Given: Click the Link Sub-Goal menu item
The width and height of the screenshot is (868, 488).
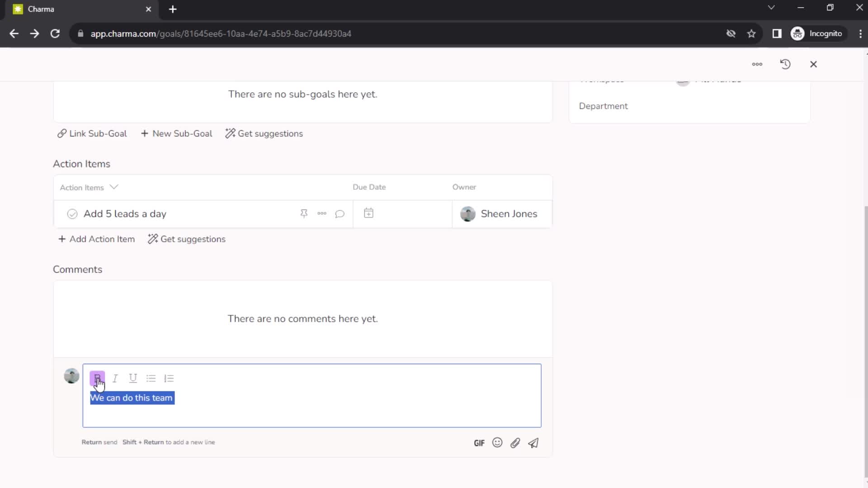Looking at the screenshot, I should coord(92,133).
